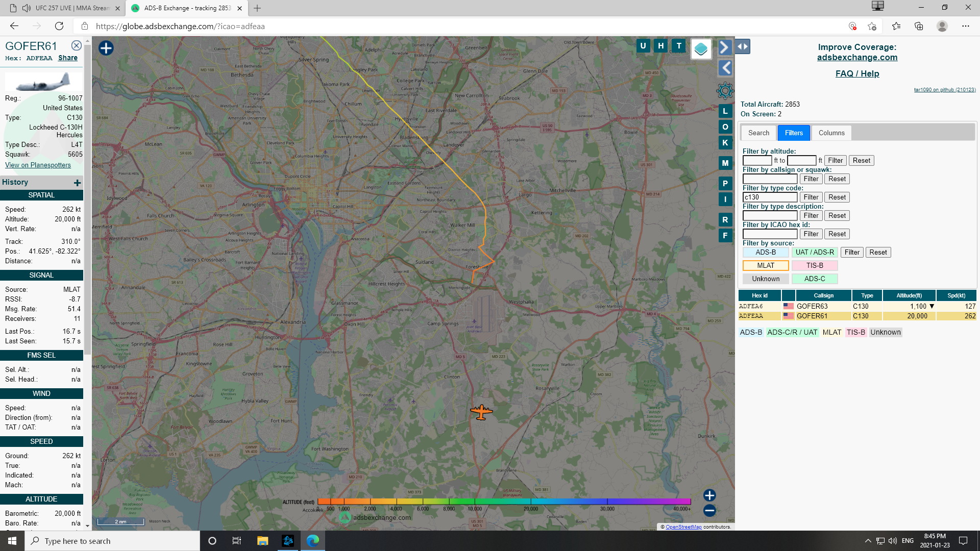The height and width of the screenshot is (551, 980).
Task: Toggle the Unknown source filter
Action: 766,279
